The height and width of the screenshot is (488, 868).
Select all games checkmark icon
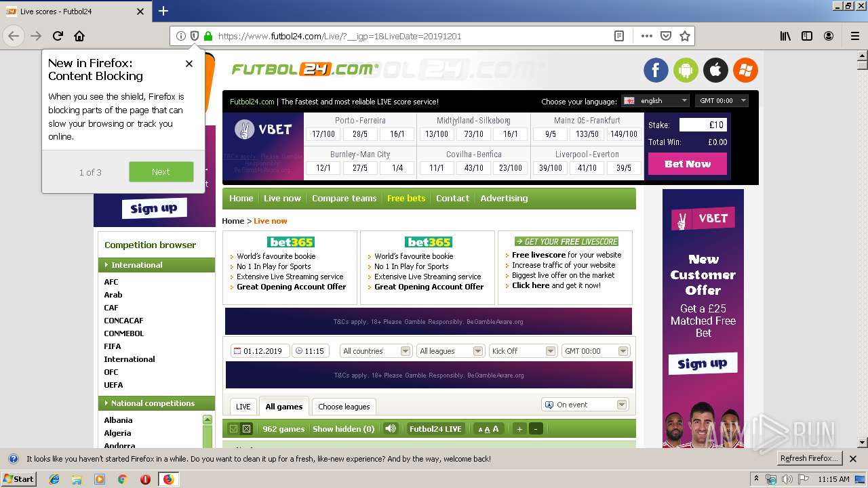pos(233,428)
